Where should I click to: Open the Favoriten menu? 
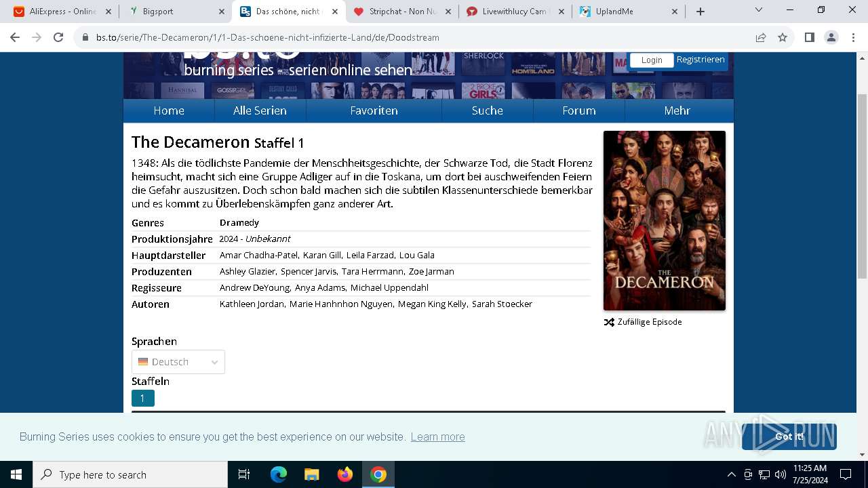point(374,110)
